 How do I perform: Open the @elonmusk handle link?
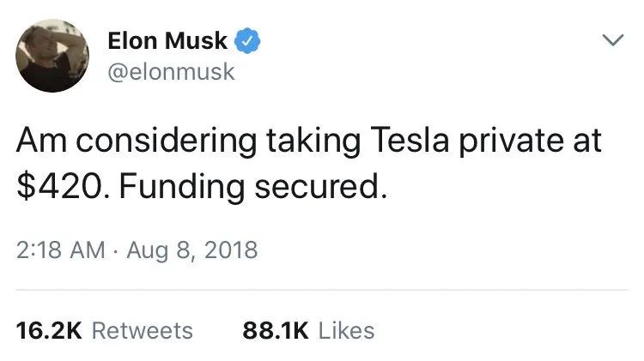tap(171, 72)
